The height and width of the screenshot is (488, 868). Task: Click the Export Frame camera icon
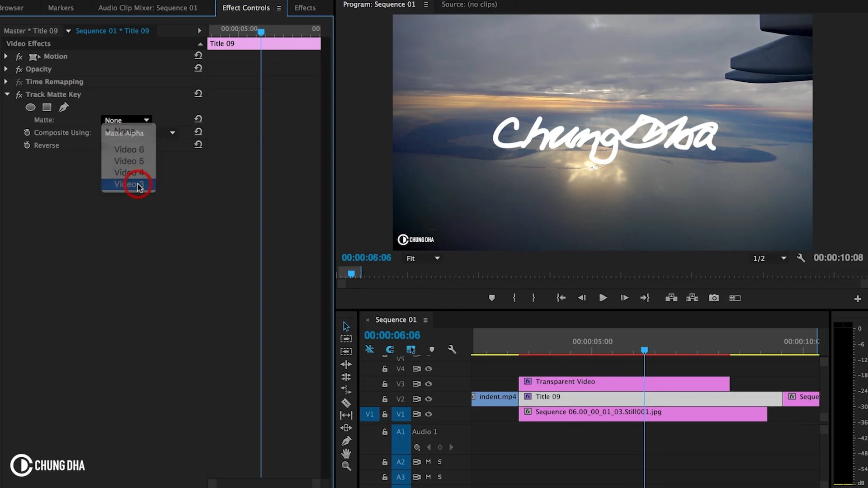[x=714, y=298]
